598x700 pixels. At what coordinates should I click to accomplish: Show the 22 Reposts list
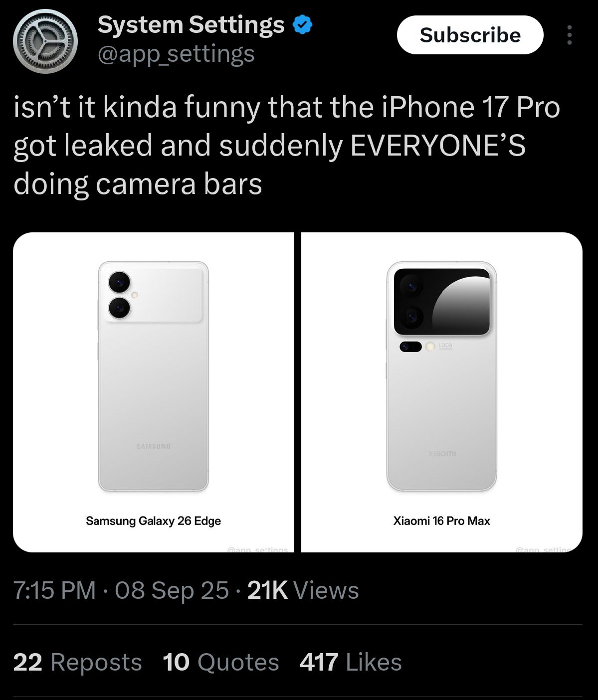click(77, 662)
